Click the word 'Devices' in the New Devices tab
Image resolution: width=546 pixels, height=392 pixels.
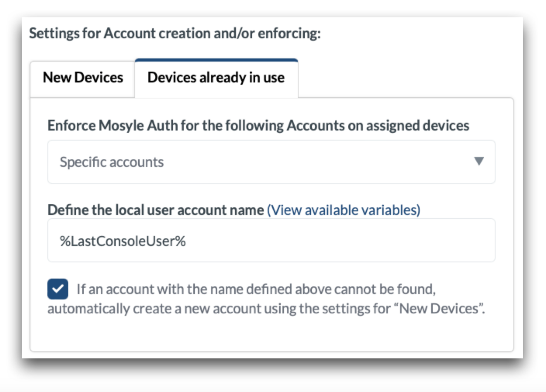pyautogui.click(x=99, y=78)
